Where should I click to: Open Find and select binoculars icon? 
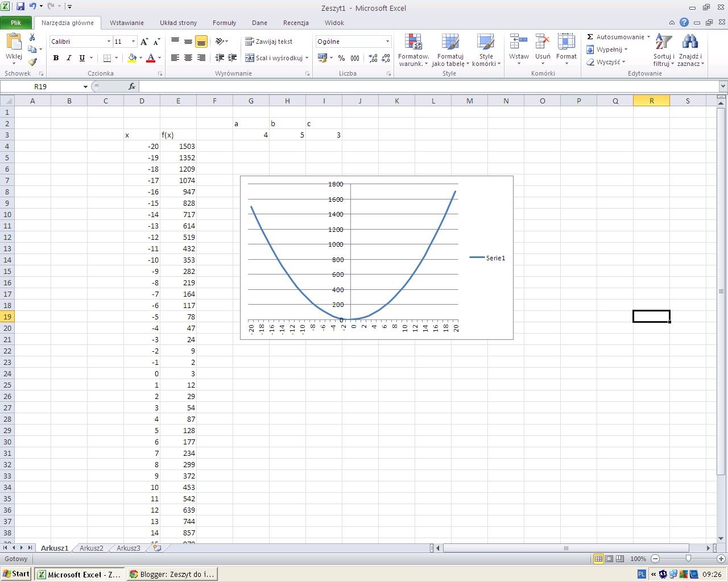[x=690, y=43]
